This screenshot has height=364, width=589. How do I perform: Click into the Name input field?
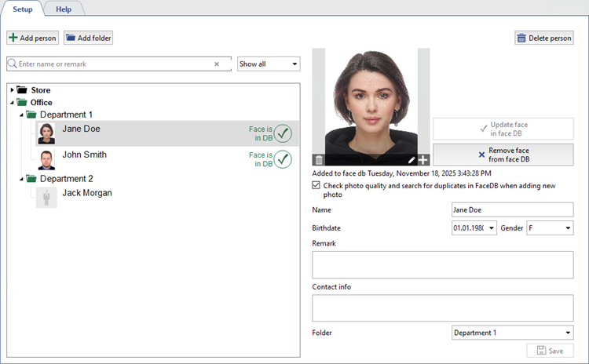(x=513, y=210)
